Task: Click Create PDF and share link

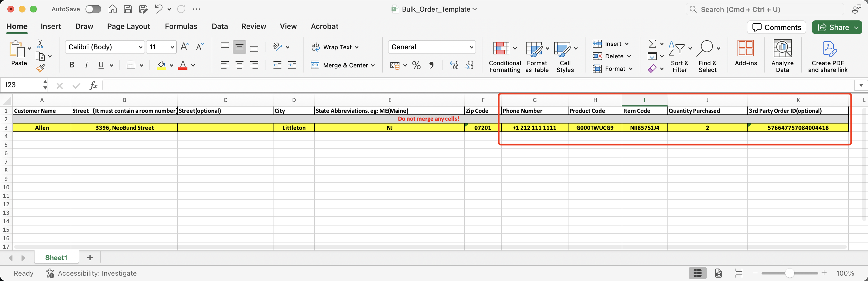Action: [x=828, y=57]
